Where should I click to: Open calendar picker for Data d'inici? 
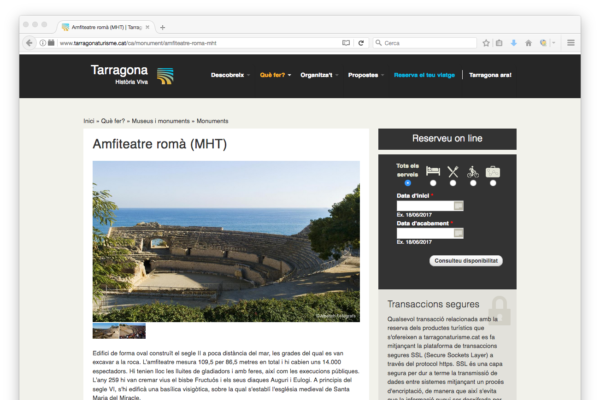pyautogui.click(x=459, y=206)
